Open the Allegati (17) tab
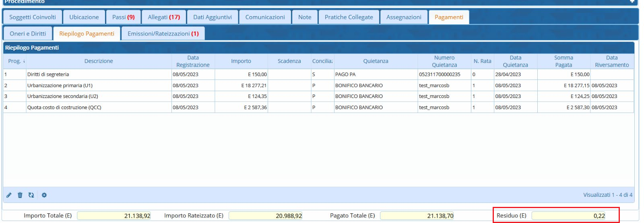The width and height of the screenshot is (644, 223). coord(164,17)
